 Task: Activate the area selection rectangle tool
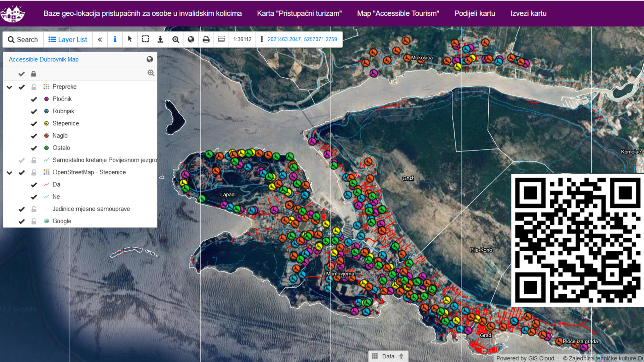click(x=145, y=40)
